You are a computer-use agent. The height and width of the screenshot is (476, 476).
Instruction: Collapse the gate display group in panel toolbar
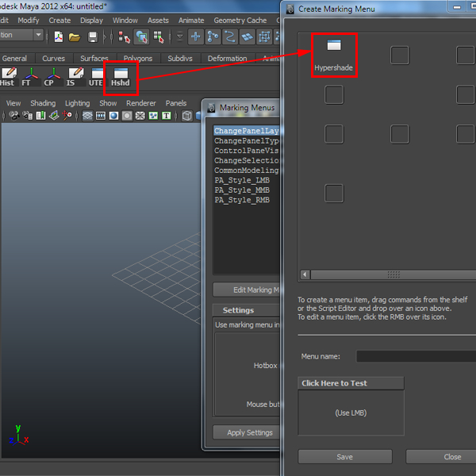pos(77,116)
